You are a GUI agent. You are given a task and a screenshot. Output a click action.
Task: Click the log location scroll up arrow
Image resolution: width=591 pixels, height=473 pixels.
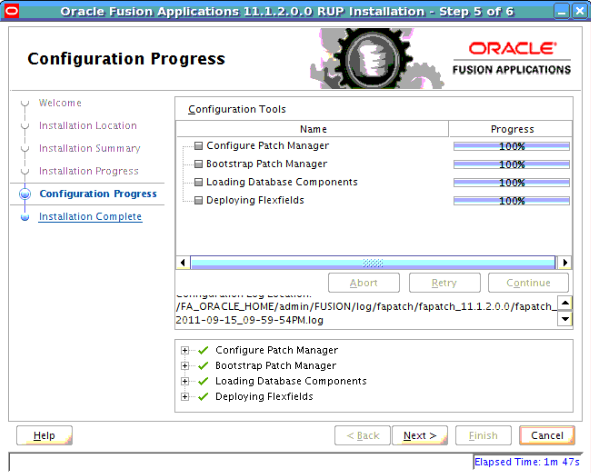click(565, 303)
